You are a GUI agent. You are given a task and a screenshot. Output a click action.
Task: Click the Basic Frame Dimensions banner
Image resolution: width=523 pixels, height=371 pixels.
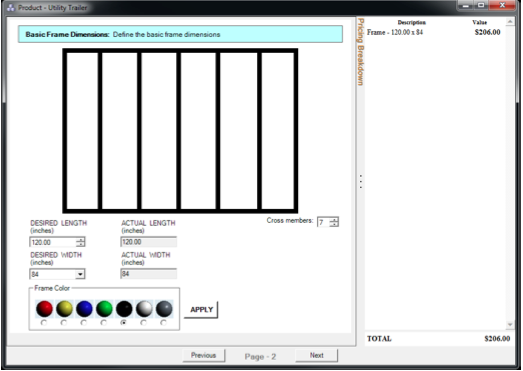pyautogui.click(x=180, y=34)
